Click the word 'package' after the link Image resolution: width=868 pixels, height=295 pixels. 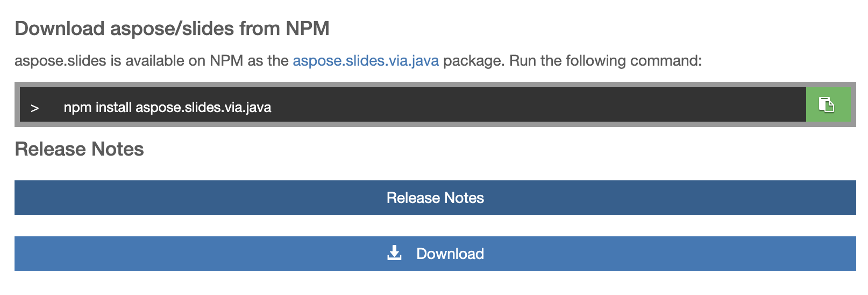(473, 61)
